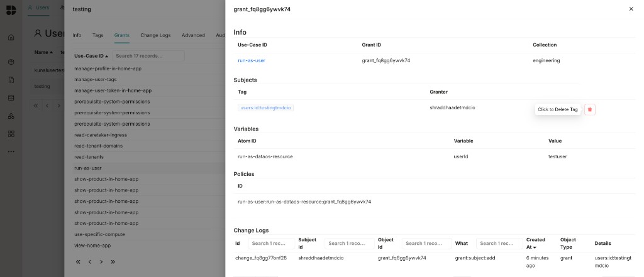644x277 pixels.
Task: Open the Change Logs tab
Action: [155, 35]
